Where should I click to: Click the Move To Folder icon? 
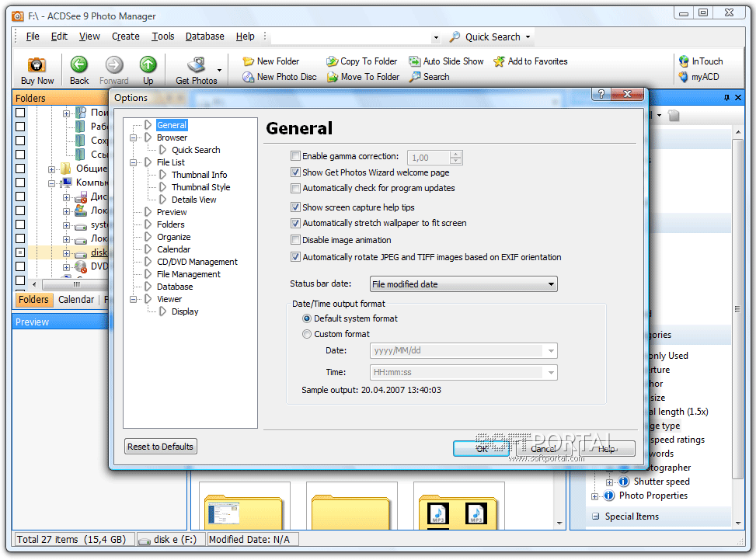coord(333,77)
